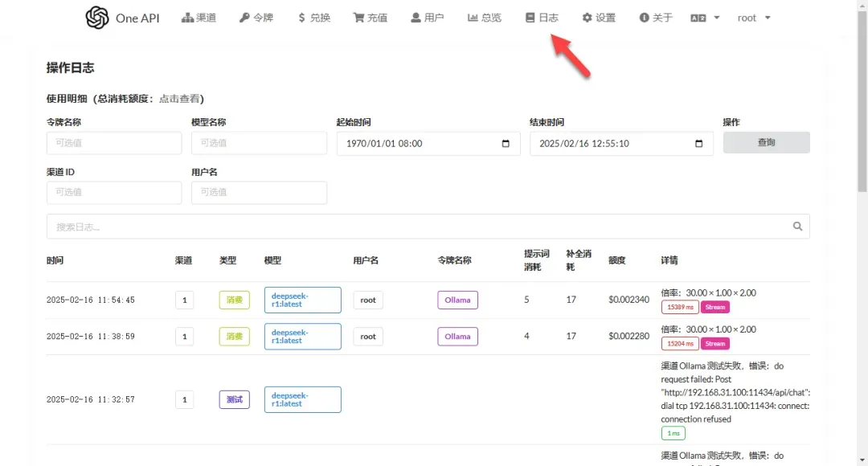Open the root account dropdown menu

pyautogui.click(x=753, y=17)
